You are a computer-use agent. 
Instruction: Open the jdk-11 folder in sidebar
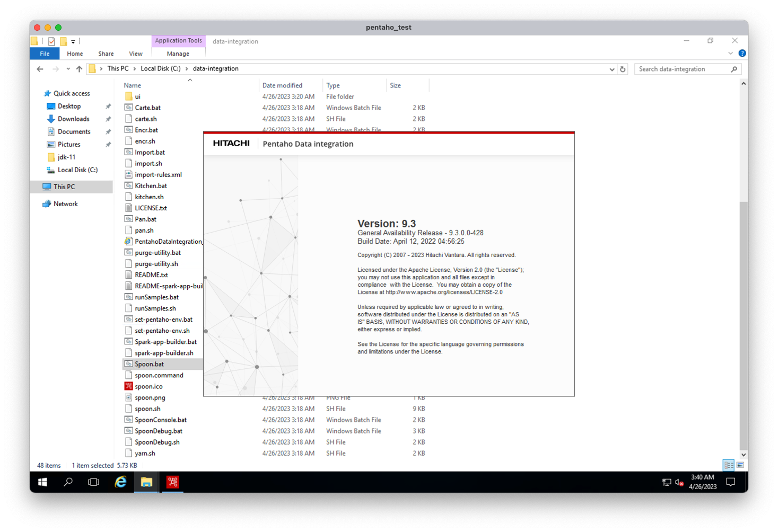pyautogui.click(x=66, y=157)
